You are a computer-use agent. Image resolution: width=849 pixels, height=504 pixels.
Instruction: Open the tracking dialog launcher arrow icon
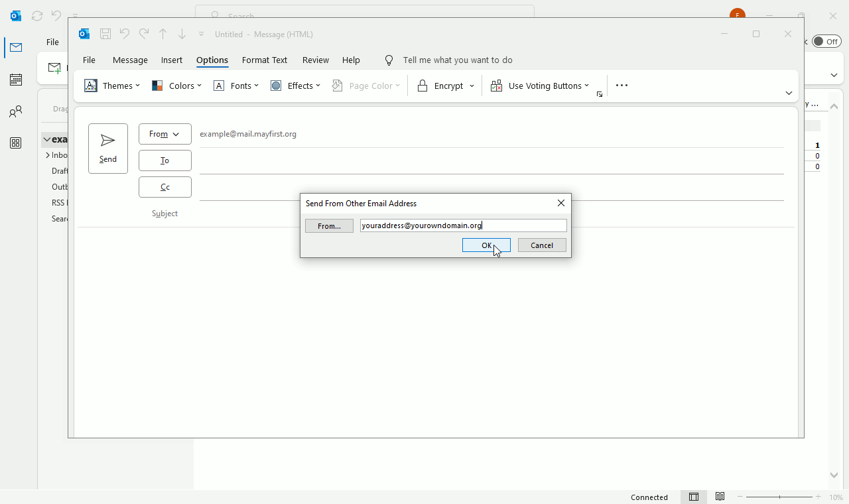600,94
